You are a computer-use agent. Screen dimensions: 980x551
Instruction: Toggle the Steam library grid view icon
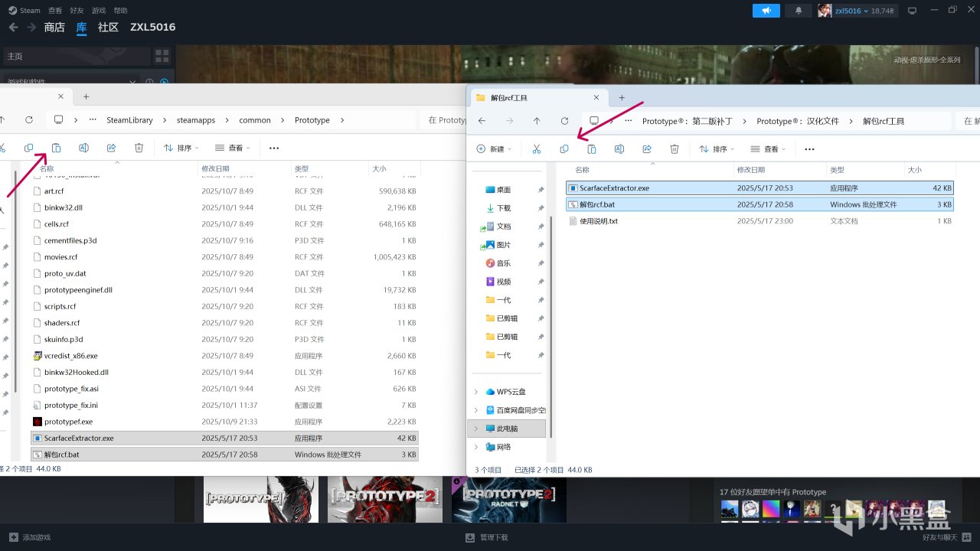pyautogui.click(x=162, y=56)
